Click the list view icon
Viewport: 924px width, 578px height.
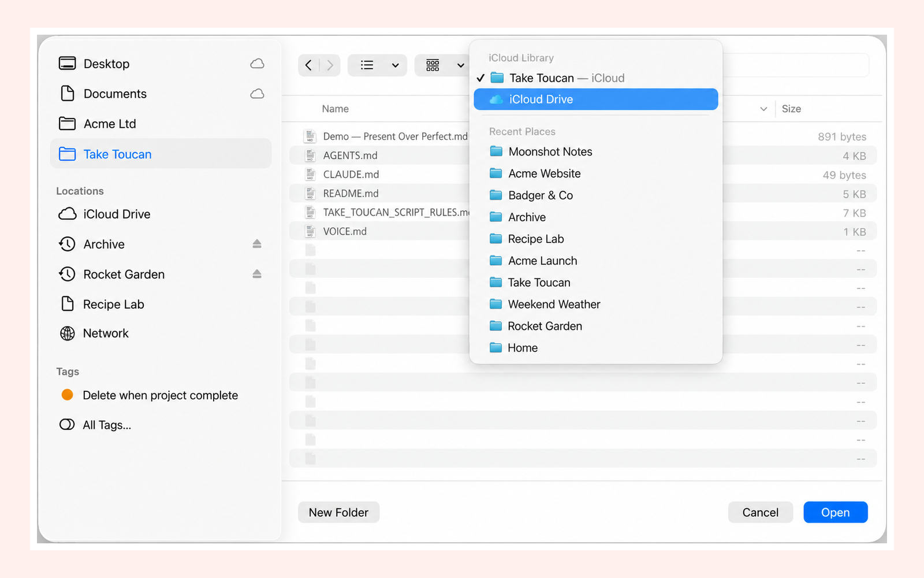367,65
